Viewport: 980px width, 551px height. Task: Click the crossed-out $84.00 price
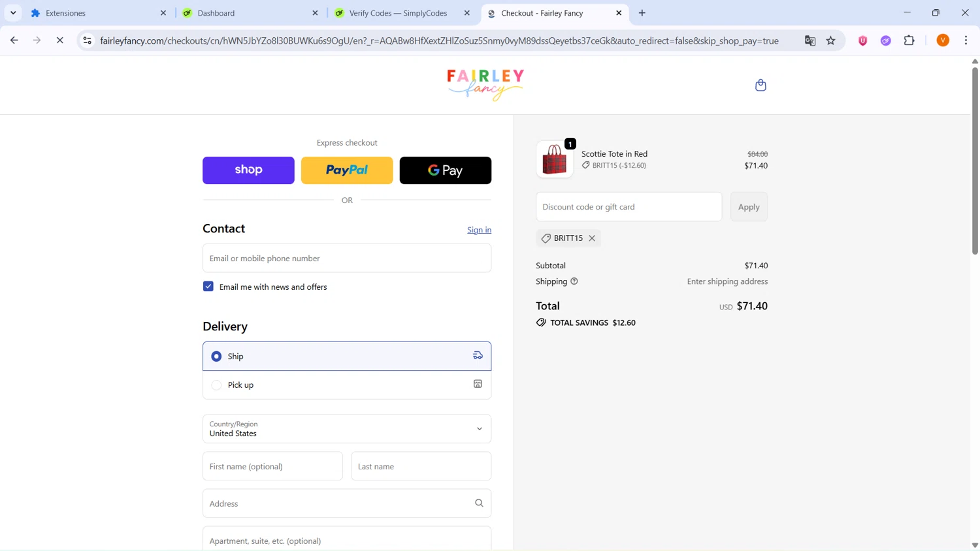pos(757,154)
